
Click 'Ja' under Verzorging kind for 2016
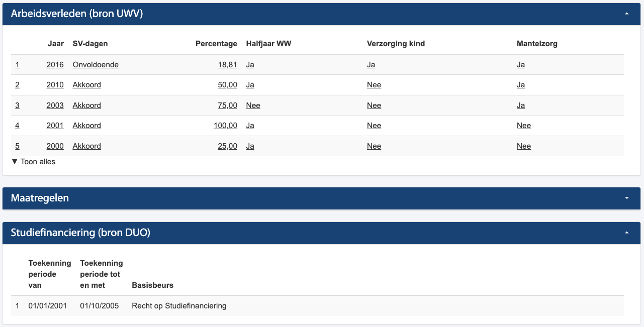click(371, 65)
